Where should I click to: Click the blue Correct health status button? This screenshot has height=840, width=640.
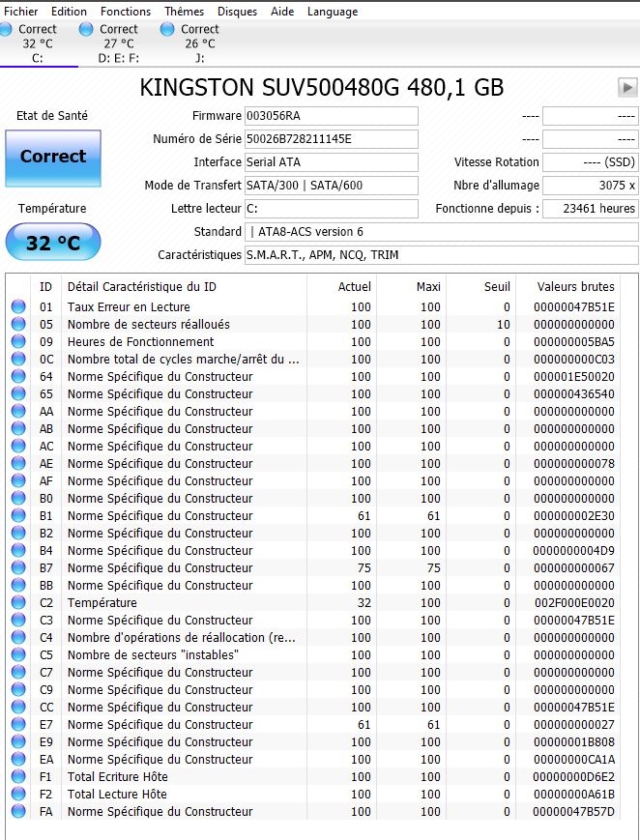[52, 157]
